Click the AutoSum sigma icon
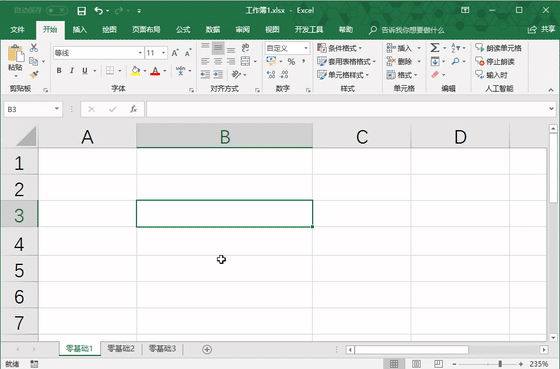560x369 pixels. pos(435,48)
